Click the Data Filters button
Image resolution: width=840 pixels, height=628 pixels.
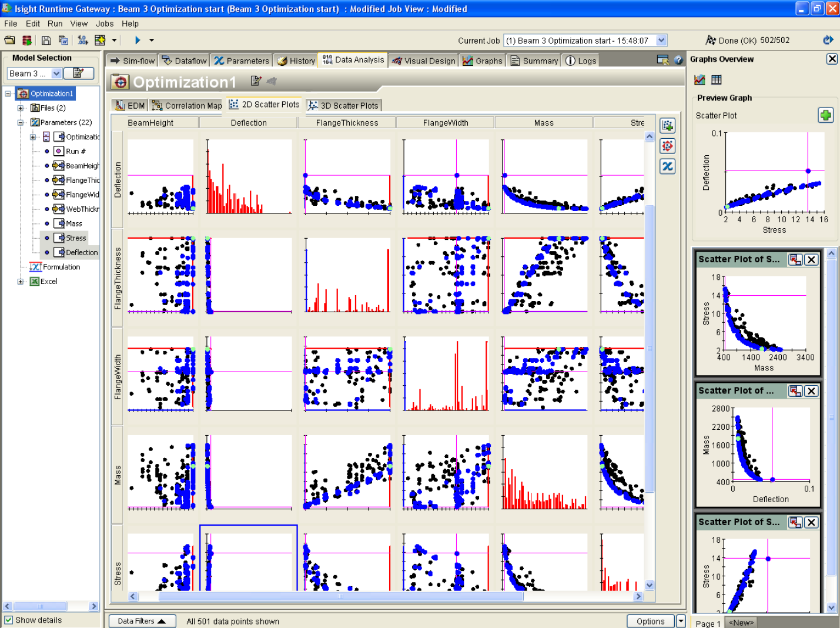[x=142, y=621]
